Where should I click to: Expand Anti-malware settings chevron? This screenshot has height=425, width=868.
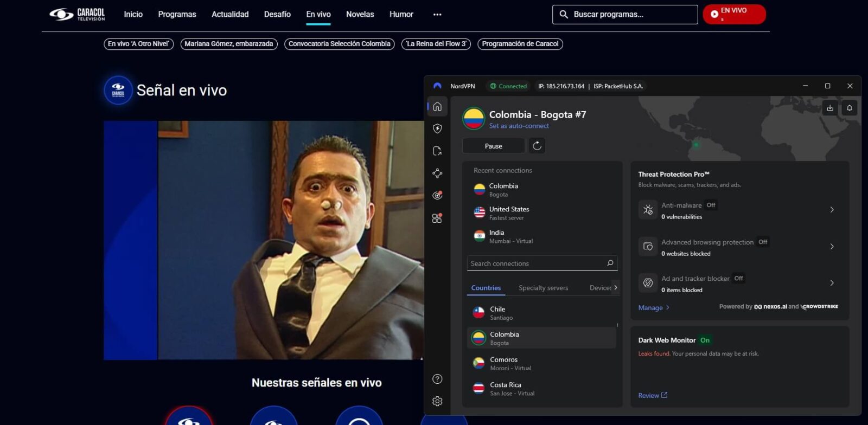click(832, 210)
